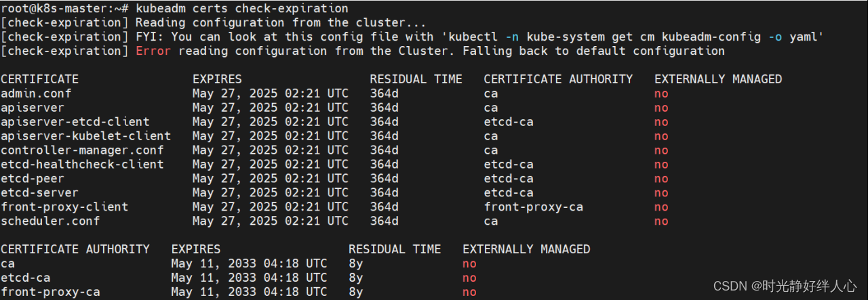Click the "8y" residual time for etcd-ca
Image resolution: width=868 pixels, height=300 pixels.
point(356,278)
